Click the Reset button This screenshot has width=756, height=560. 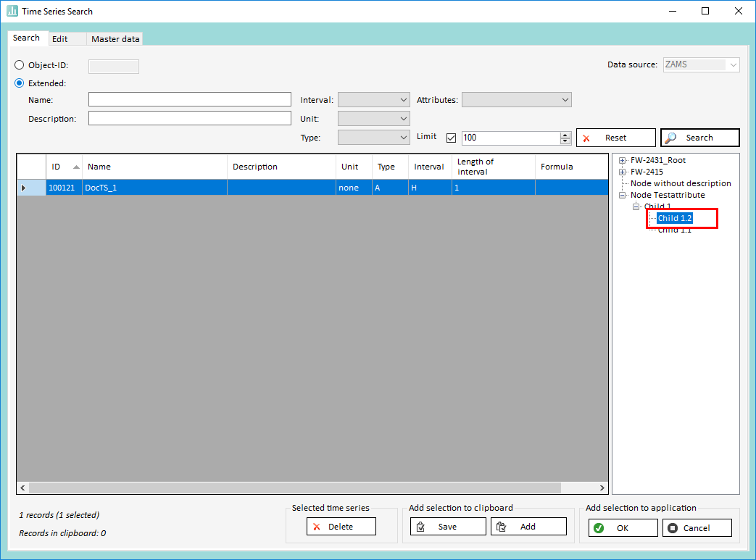(x=615, y=138)
